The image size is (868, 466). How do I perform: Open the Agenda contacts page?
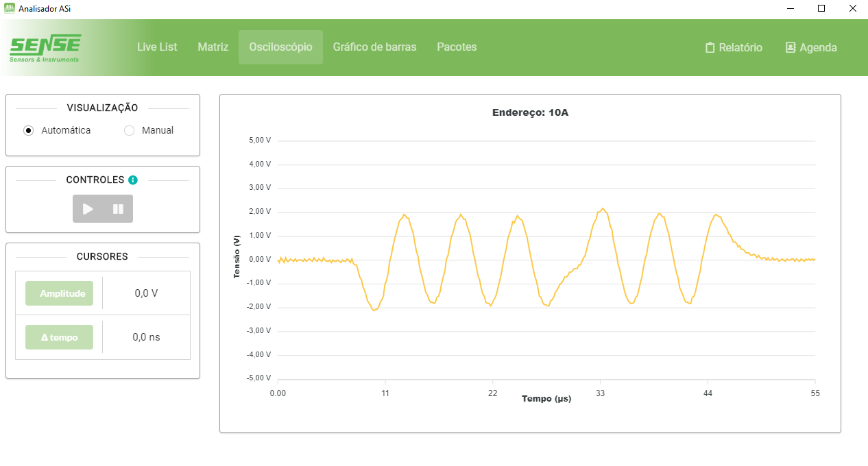pyautogui.click(x=811, y=47)
